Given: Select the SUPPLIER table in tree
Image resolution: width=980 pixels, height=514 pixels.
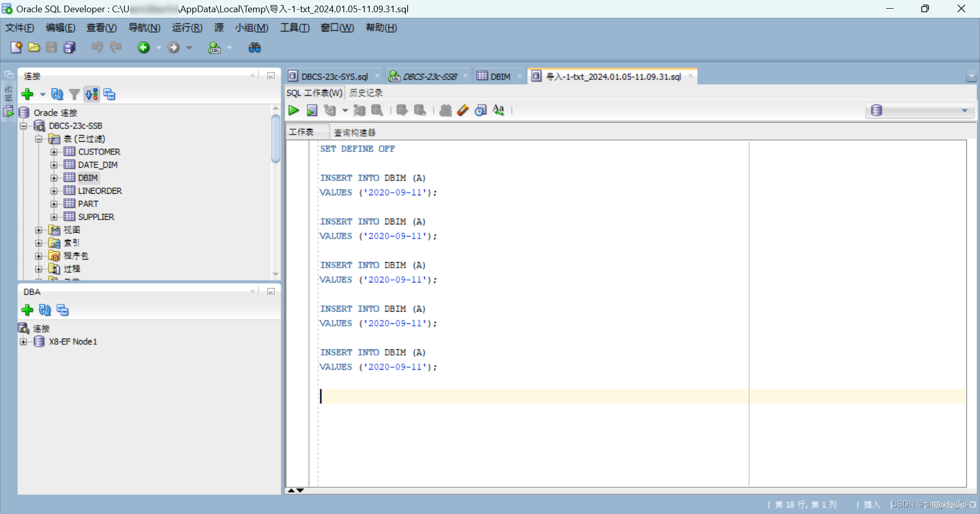Looking at the screenshot, I should click(96, 217).
